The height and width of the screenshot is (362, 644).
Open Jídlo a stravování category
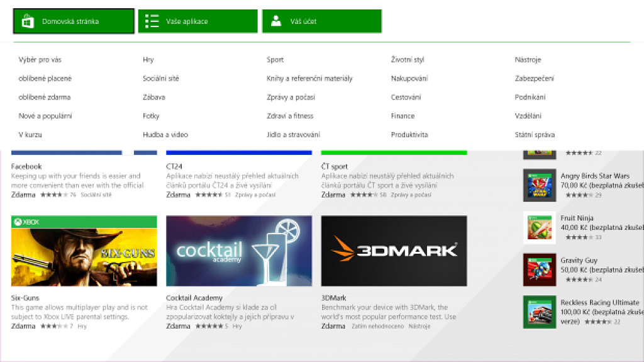(x=293, y=135)
